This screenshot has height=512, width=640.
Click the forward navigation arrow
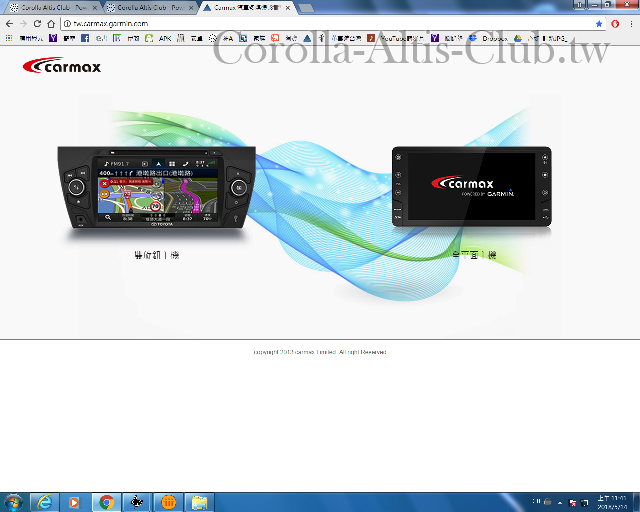pyautogui.click(x=23, y=24)
